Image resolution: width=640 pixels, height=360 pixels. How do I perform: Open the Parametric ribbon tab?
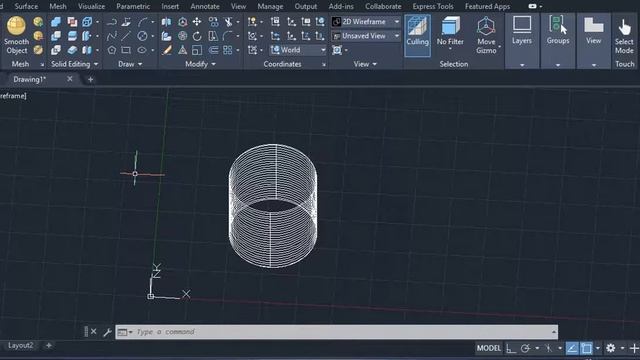(x=133, y=6)
